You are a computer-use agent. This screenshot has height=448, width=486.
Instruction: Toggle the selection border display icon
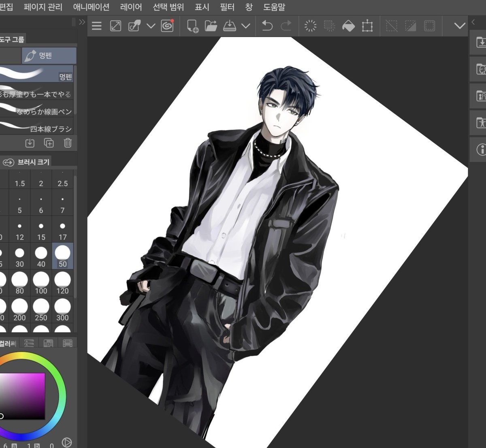click(x=429, y=26)
